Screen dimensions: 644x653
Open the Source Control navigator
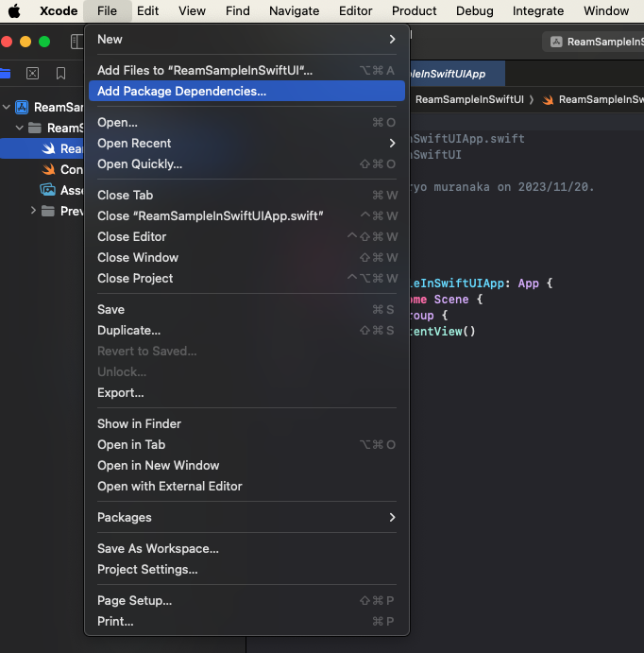pyautogui.click(x=33, y=73)
